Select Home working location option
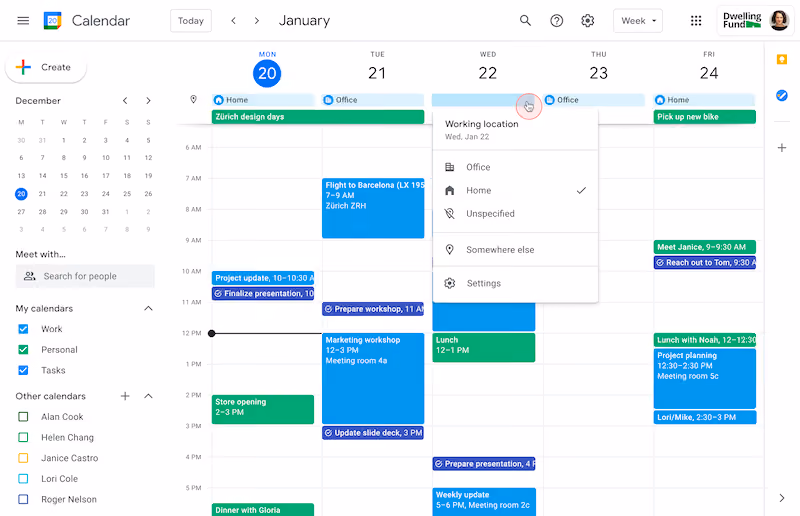 pos(515,190)
